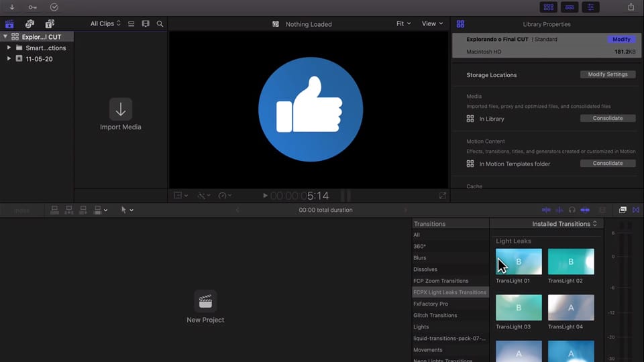Click the Modify library button
The width and height of the screenshot is (644, 362).
[621, 40]
